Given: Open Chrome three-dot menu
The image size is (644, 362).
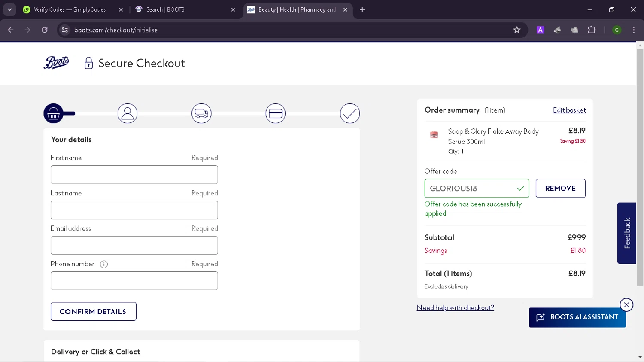Looking at the screenshot, I should pos(634,30).
